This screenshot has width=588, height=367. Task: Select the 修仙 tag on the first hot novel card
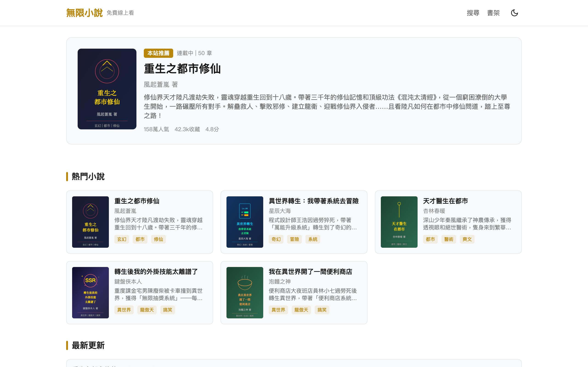[158, 239]
